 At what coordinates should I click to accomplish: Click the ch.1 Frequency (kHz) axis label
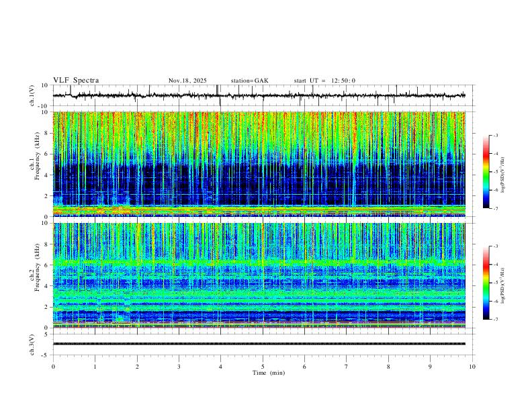coord(35,154)
